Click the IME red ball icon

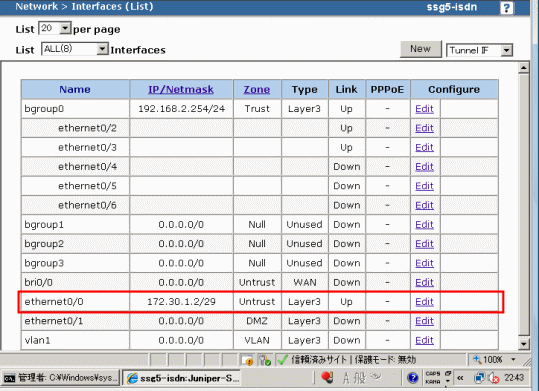(x=327, y=378)
